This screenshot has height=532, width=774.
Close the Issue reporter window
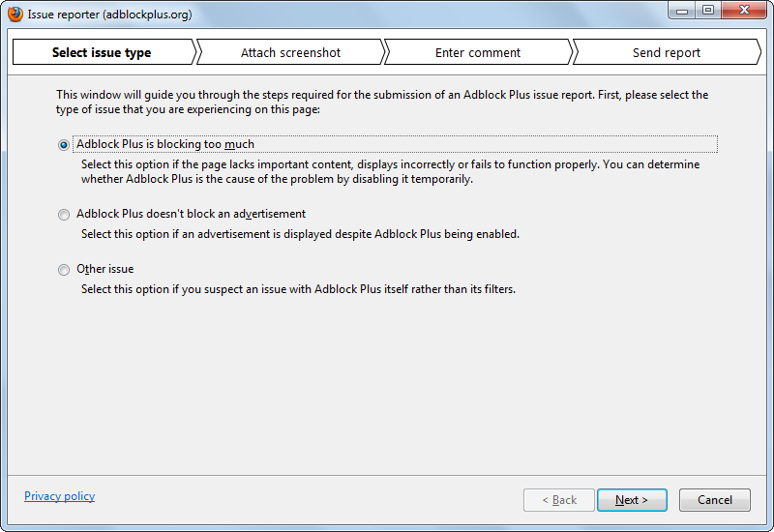[742, 11]
